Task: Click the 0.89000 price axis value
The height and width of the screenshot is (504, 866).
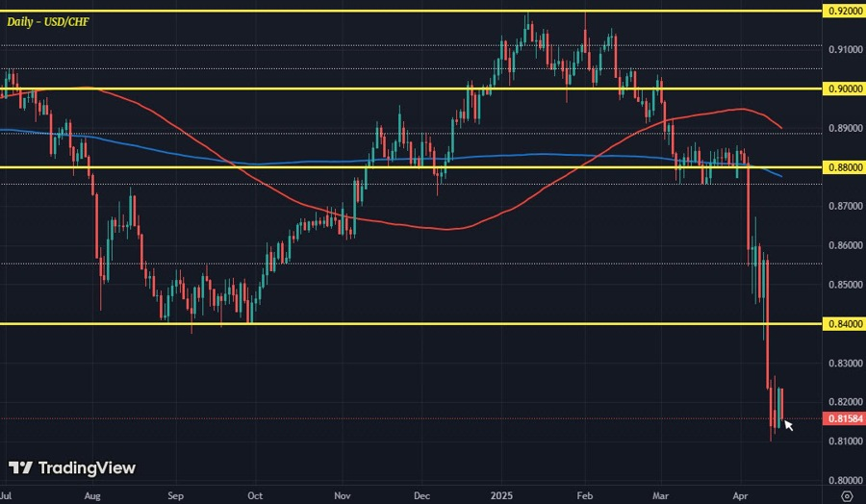Action: point(845,128)
